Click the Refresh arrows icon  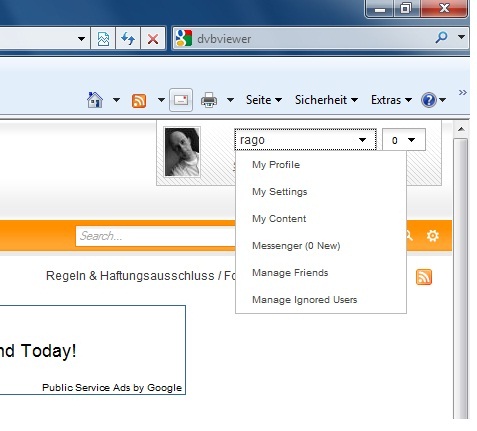[128, 39]
